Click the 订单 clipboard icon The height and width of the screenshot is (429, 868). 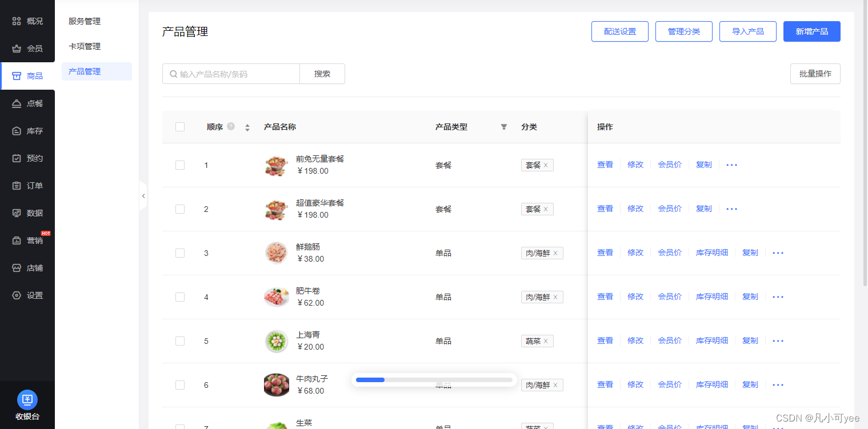click(17, 186)
